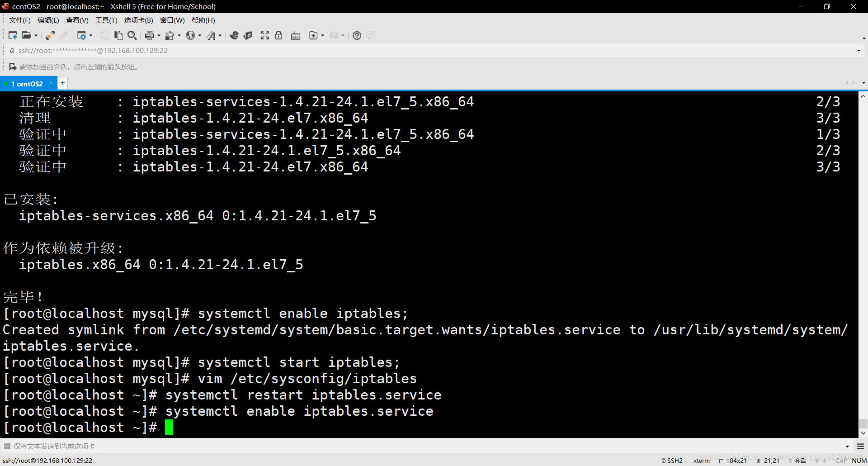Click toolbar overflow arrow at far right
Screen dimensions: 868x466
863,38
